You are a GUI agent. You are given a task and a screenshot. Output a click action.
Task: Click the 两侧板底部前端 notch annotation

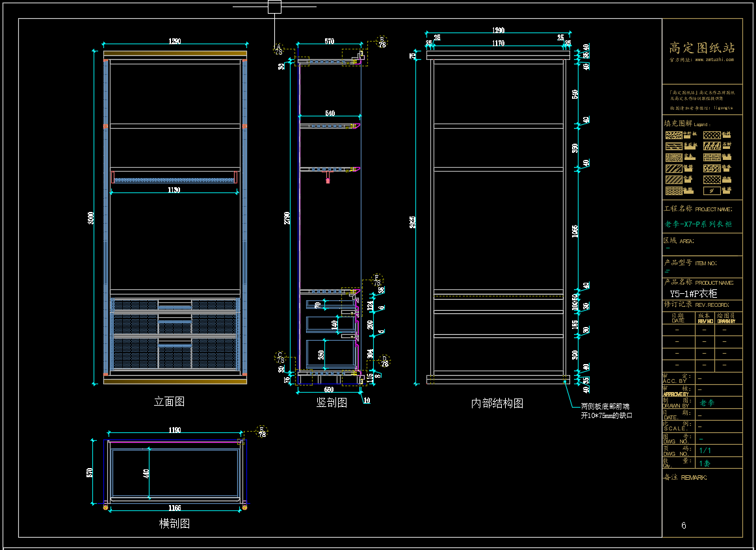(605, 406)
